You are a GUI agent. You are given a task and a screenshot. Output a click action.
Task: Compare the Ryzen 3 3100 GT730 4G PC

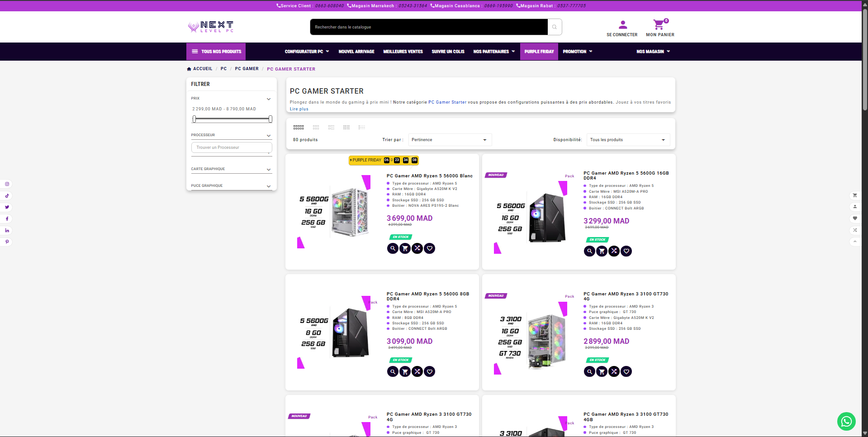[614, 372]
